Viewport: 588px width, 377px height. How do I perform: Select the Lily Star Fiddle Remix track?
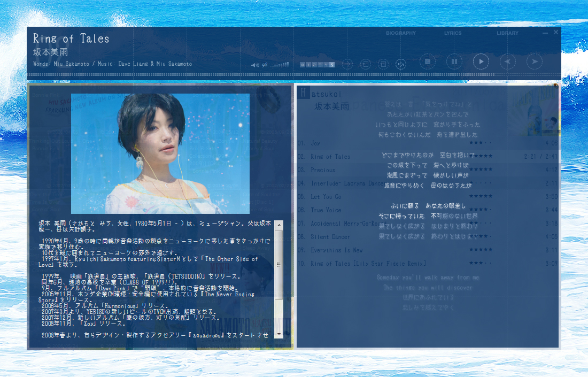[428, 263]
